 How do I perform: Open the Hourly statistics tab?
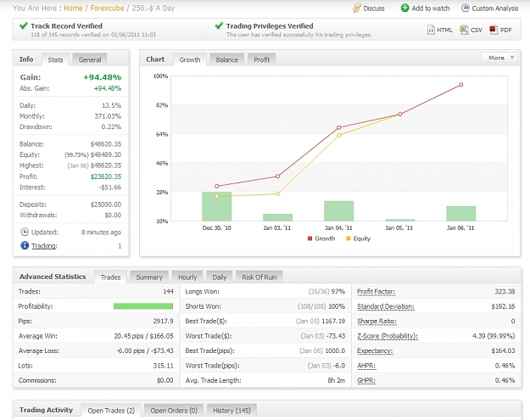tap(187, 277)
